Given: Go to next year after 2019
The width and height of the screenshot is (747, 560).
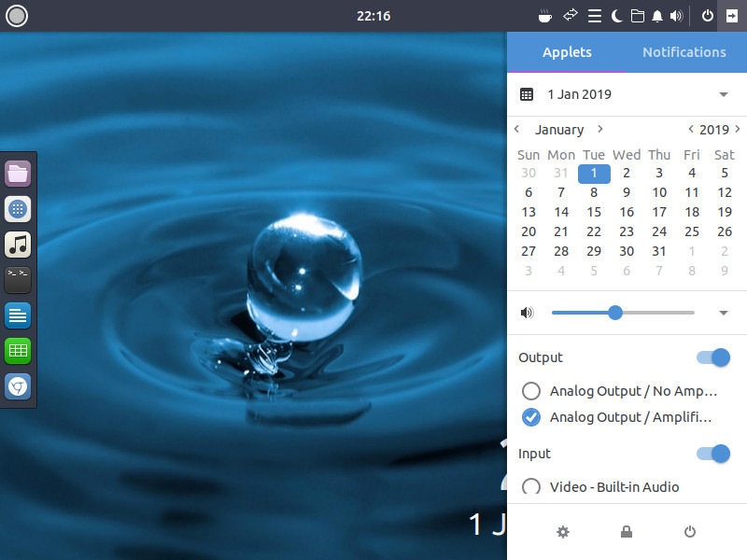Looking at the screenshot, I should click(x=738, y=129).
